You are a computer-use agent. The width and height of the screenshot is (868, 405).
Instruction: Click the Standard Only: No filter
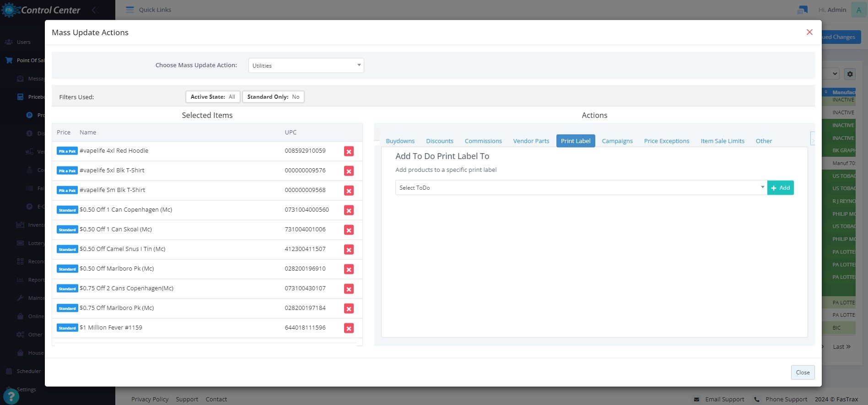[273, 97]
